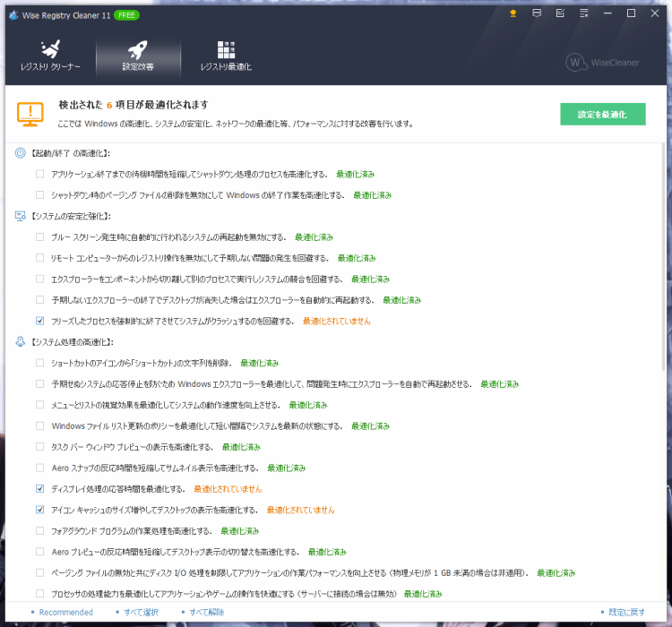Screen dimensions: 672x627
Task: Click the Recommended link
Action: (x=66, y=612)
